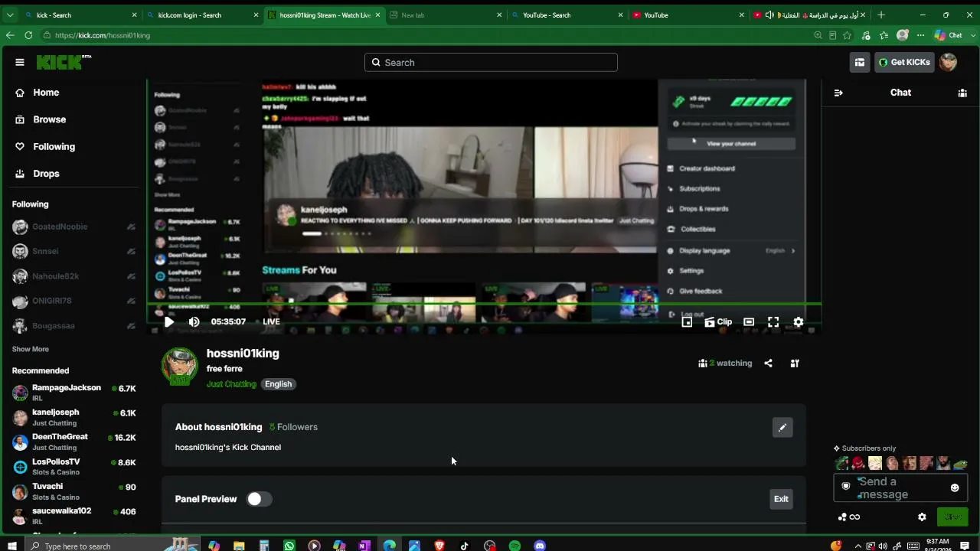Open the Copilot Chat button in browser toolbar
980x551 pixels.
(948, 35)
